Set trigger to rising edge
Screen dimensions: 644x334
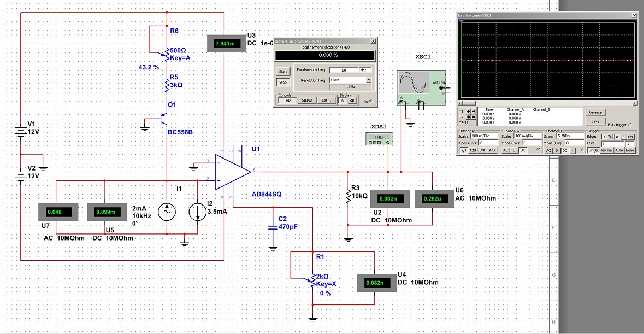click(604, 137)
